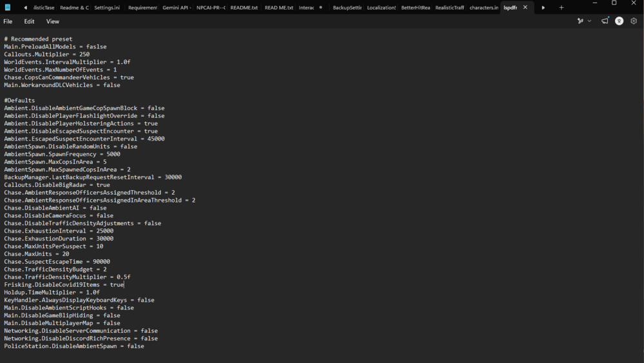
Task: Expand the Copilot tool dropdown chevron
Action: click(x=589, y=21)
